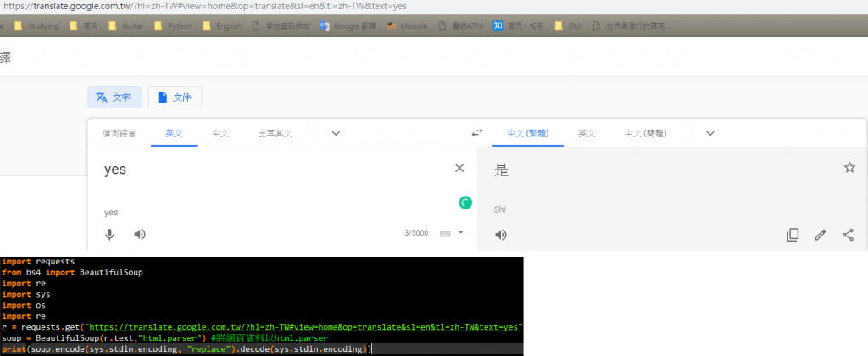Click the translated result 是
This screenshot has height=356, width=868.
coord(501,170)
